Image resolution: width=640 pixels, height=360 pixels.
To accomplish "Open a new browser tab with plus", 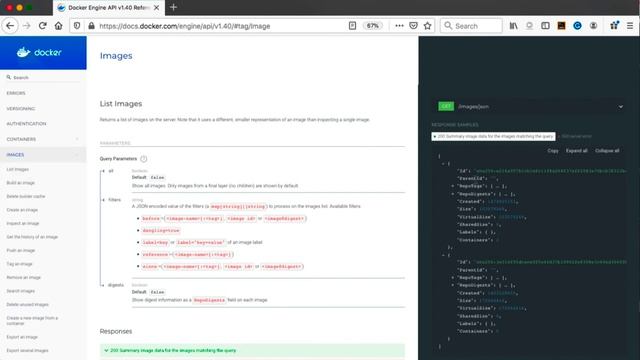I will pyautogui.click(x=173, y=7).
